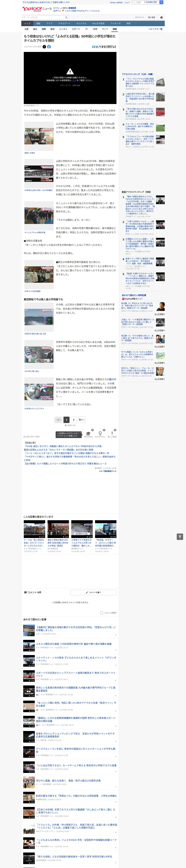Open ranking item ウォータージェスが大繁殖
Viewport: 186px width, 868px height.
tap(140, 126)
